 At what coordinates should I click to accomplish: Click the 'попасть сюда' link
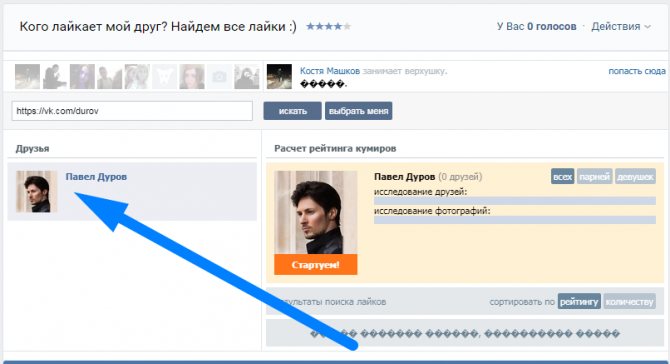637,71
